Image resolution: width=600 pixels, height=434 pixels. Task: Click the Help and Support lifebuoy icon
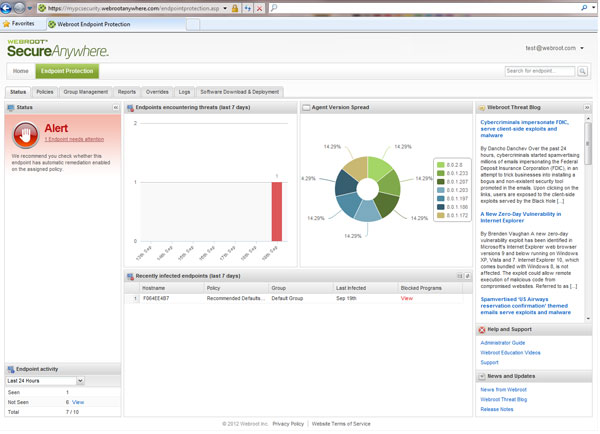click(x=482, y=330)
